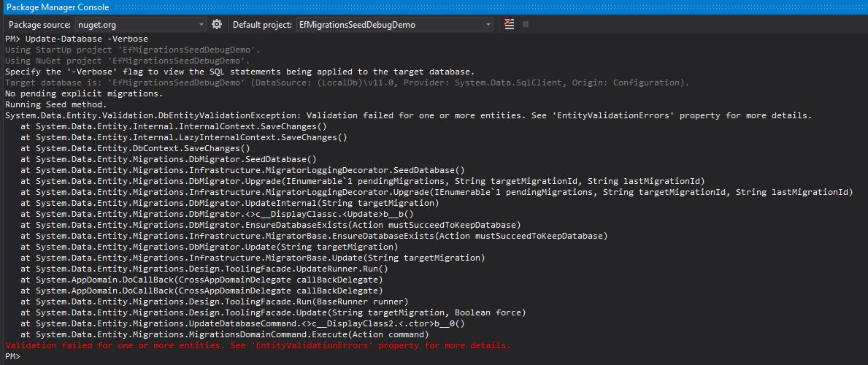Click 'Update-Database -Verbose' command text

pyautogui.click(x=86, y=39)
